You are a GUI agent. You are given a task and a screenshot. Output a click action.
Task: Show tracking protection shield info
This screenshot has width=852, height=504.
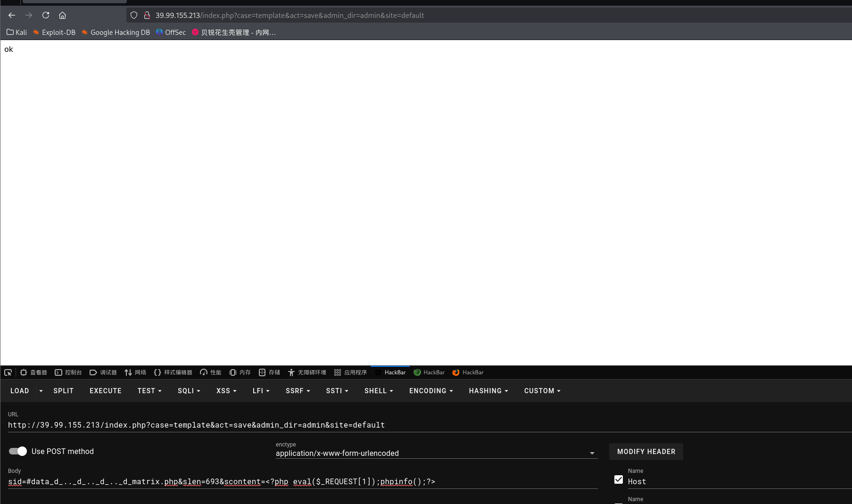click(134, 15)
